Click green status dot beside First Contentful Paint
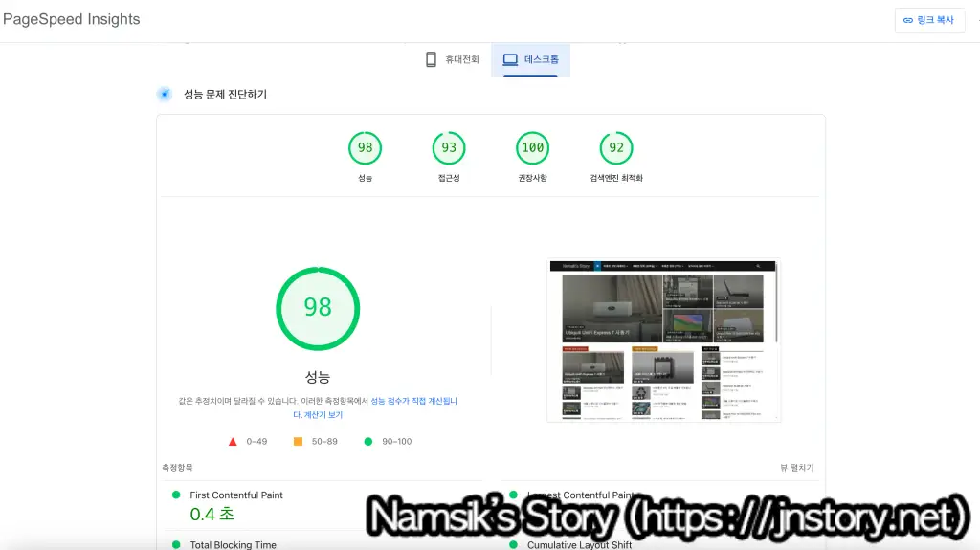The width and height of the screenshot is (980, 550). coord(176,495)
